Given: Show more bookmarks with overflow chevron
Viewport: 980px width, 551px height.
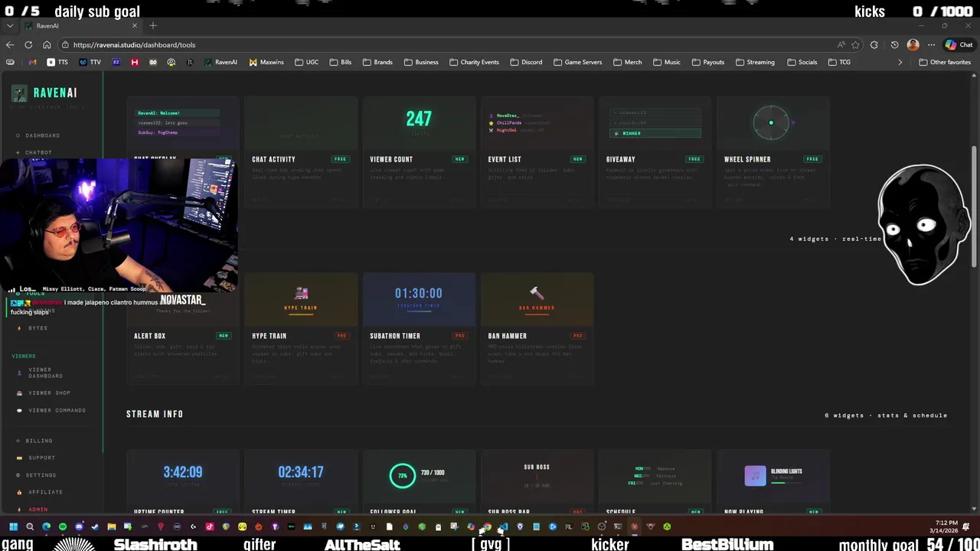Looking at the screenshot, I should pos(900,62).
